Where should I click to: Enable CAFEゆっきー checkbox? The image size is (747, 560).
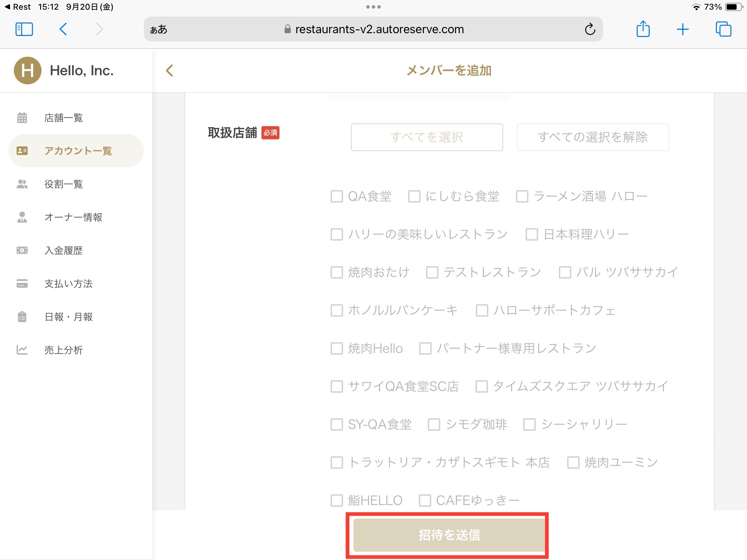pos(425,500)
